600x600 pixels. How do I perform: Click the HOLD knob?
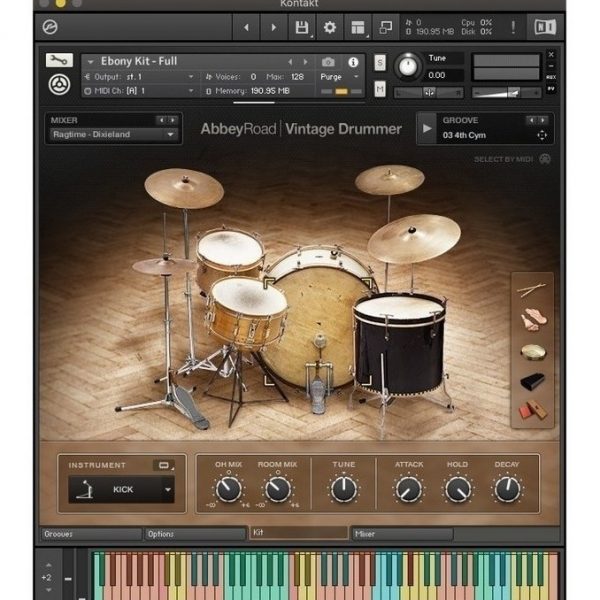tap(458, 489)
